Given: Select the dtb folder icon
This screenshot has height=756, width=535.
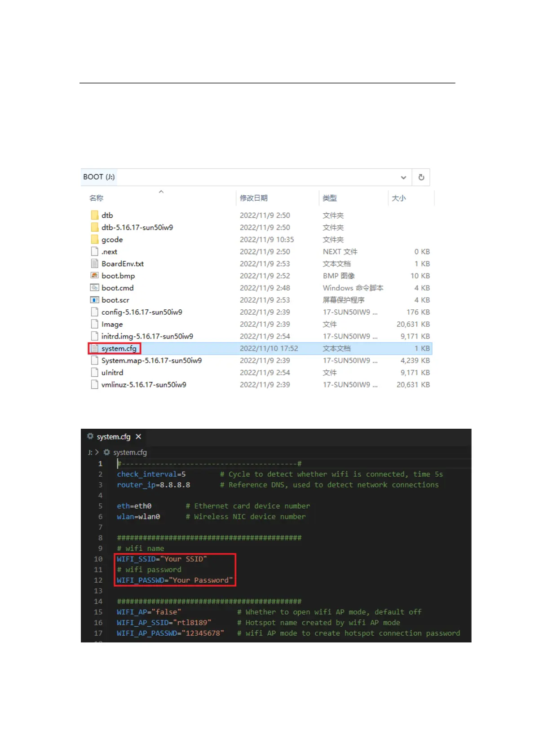Looking at the screenshot, I should point(94,215).
